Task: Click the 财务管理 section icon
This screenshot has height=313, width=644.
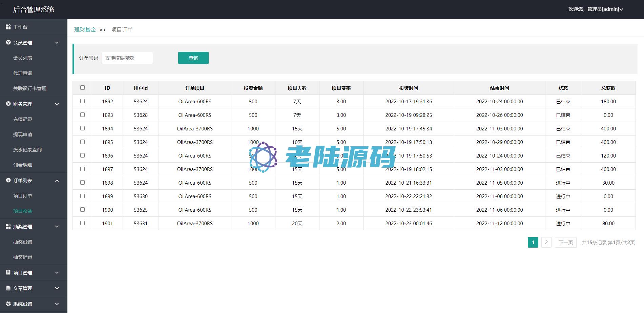Action: coord(8,104)
